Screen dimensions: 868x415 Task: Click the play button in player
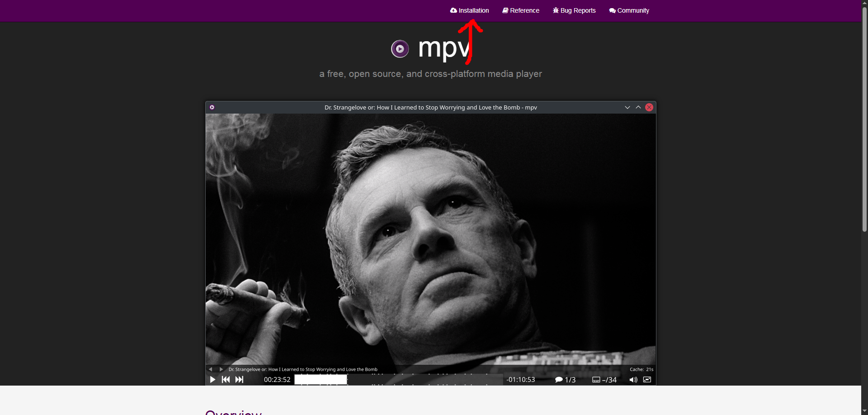pos(212,380)
